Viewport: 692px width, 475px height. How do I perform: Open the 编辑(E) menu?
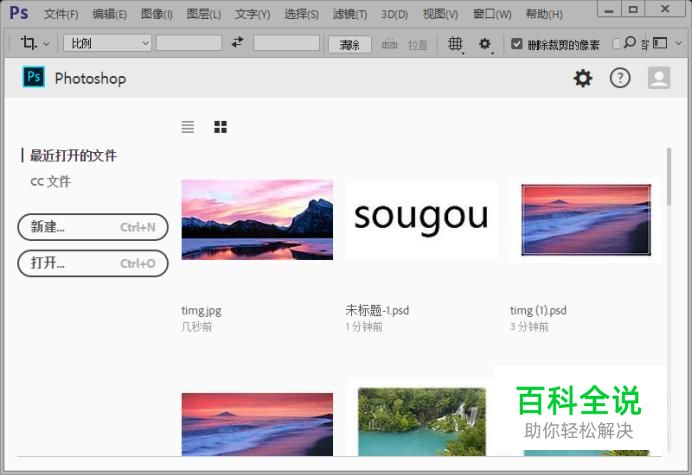point(109,14)
